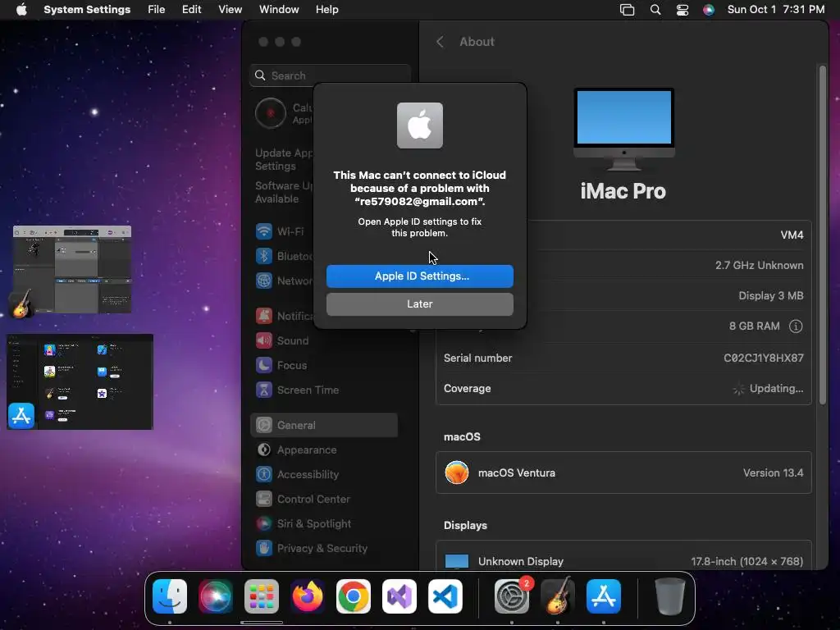Open Visual Studio Code in the Dock

tap(445, 596)
